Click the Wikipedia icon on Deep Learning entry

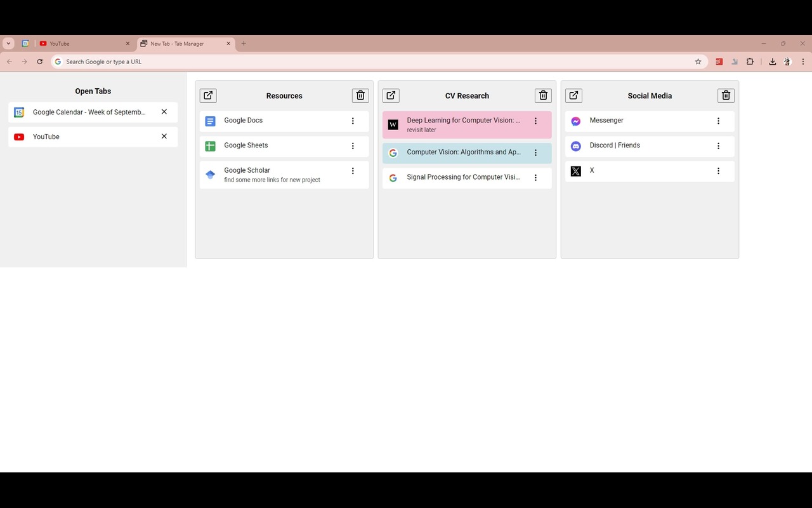(x=393, y=124)
